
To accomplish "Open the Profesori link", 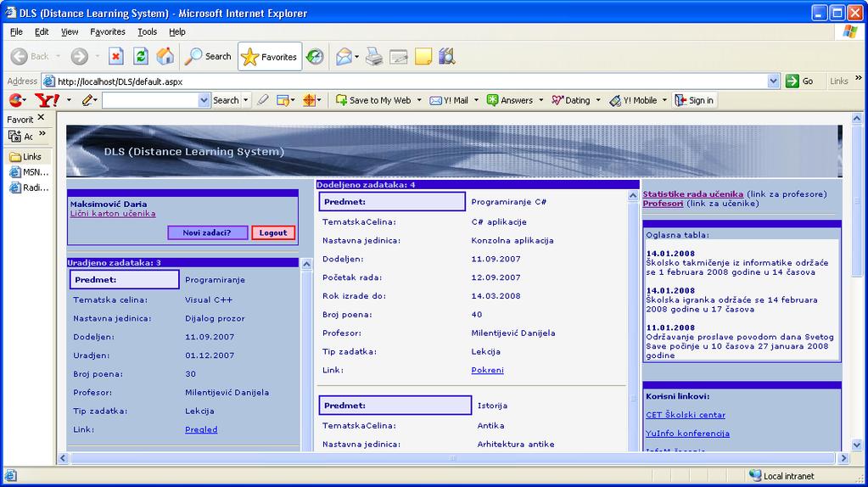I will (x=664, y=204).
